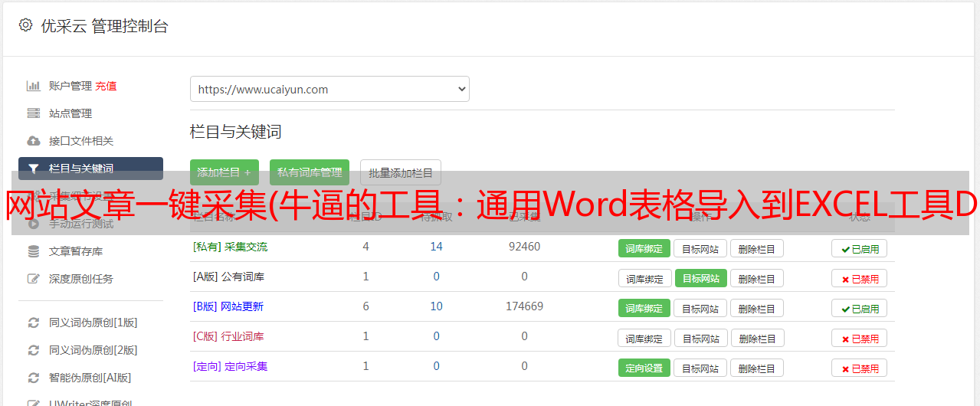Click the cloud upload icon for 接口文件相关
The height and width of the screenshot is (406, 980).
pos(33,141)
